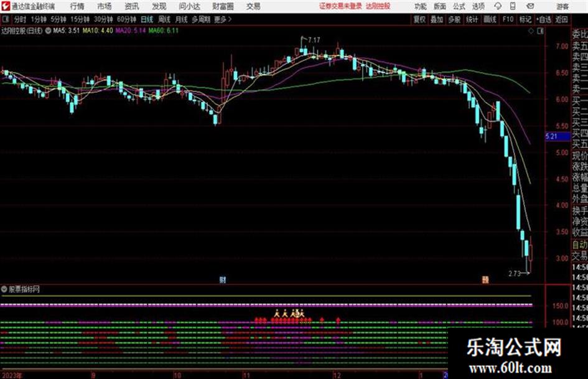Expand the round arrow beside 股票指标网
The width and height of the screenshot is (588, 379).
4,289
